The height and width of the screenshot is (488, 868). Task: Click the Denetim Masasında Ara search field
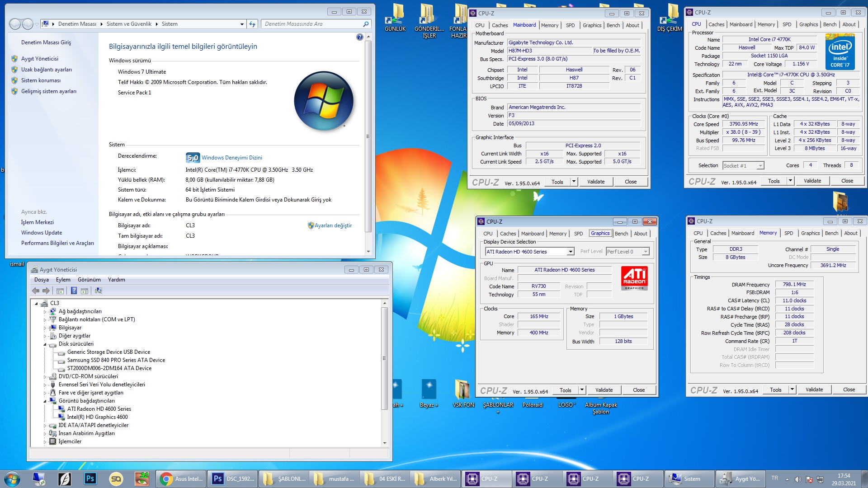tap(312, 24)
